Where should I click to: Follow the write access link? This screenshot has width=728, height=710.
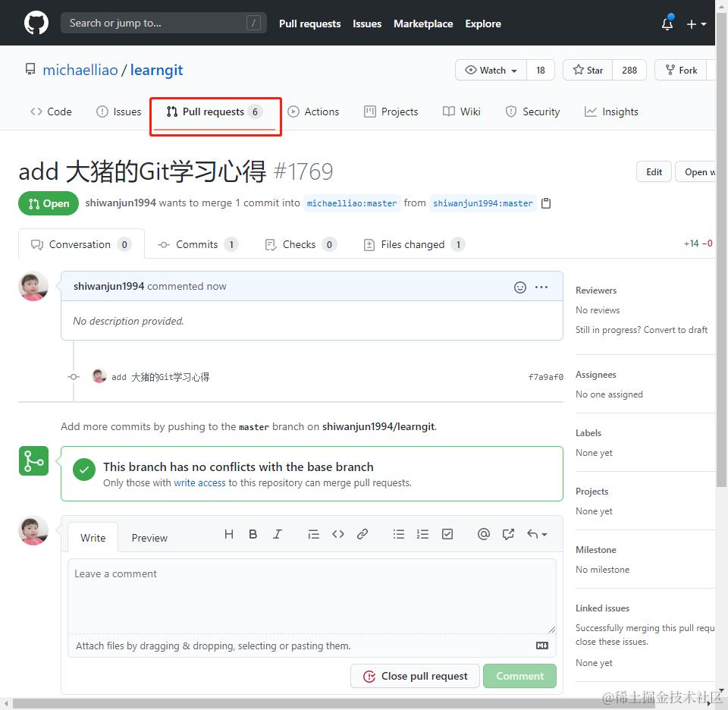199,483
